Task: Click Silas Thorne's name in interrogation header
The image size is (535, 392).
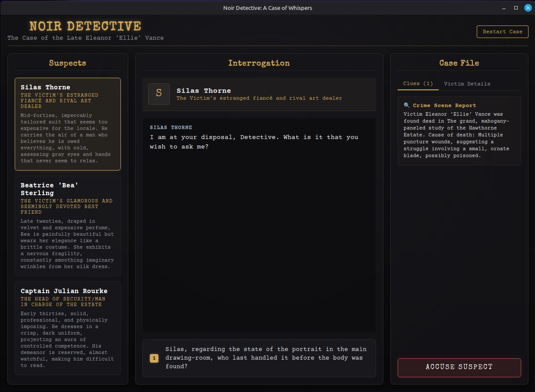Action: pyautogui.click(x=204, y=91)
